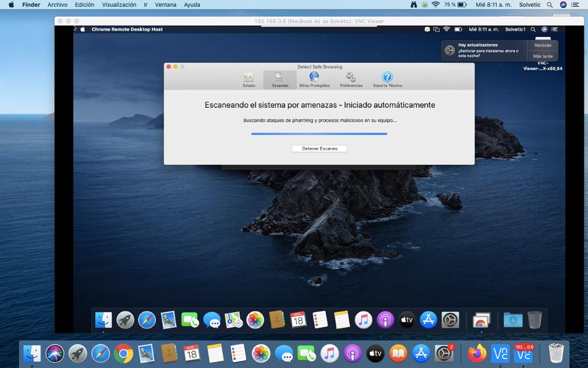Viewport: 588px width, 368px height.
Task: Open Safari in the remote dock
Action: pos(146,320)
